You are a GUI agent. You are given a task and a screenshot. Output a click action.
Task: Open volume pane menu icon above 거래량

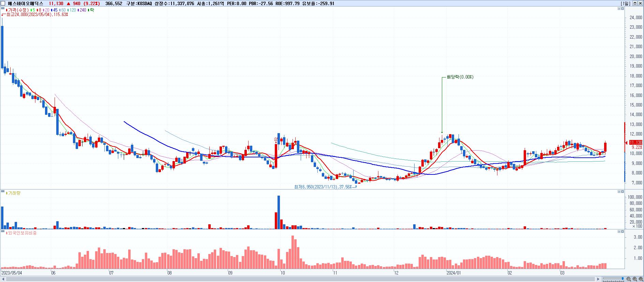(3, 191)
